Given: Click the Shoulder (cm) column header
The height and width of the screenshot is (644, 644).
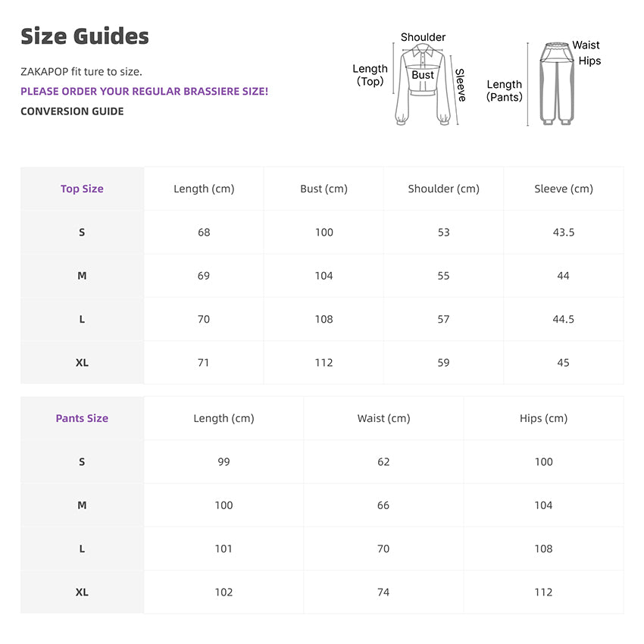Looking at the screenshot, I should tap(443, 189).
